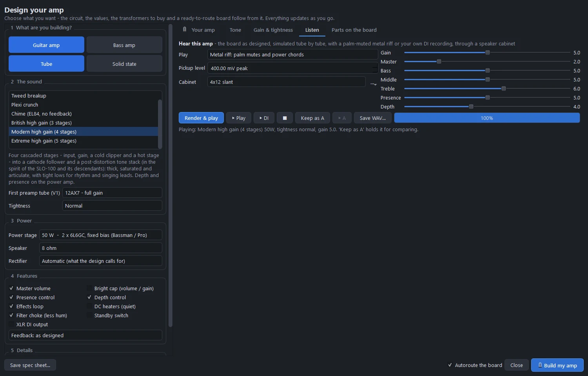Open the Feedback: as designed dropdown
588x376 pixels.
[85, 335]
